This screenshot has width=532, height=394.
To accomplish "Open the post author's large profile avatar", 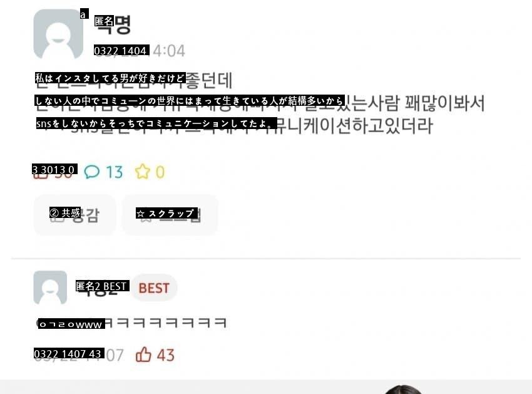I will [58, 34].
